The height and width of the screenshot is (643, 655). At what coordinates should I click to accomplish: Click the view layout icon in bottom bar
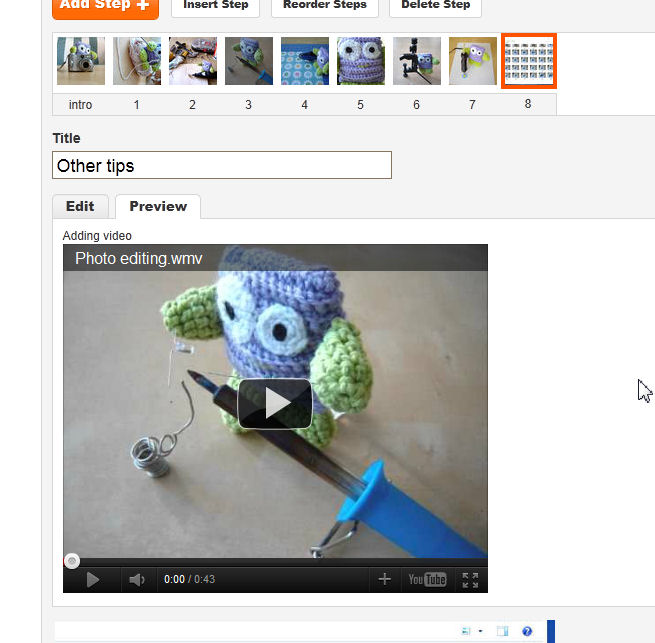click(x=466, y=631)
